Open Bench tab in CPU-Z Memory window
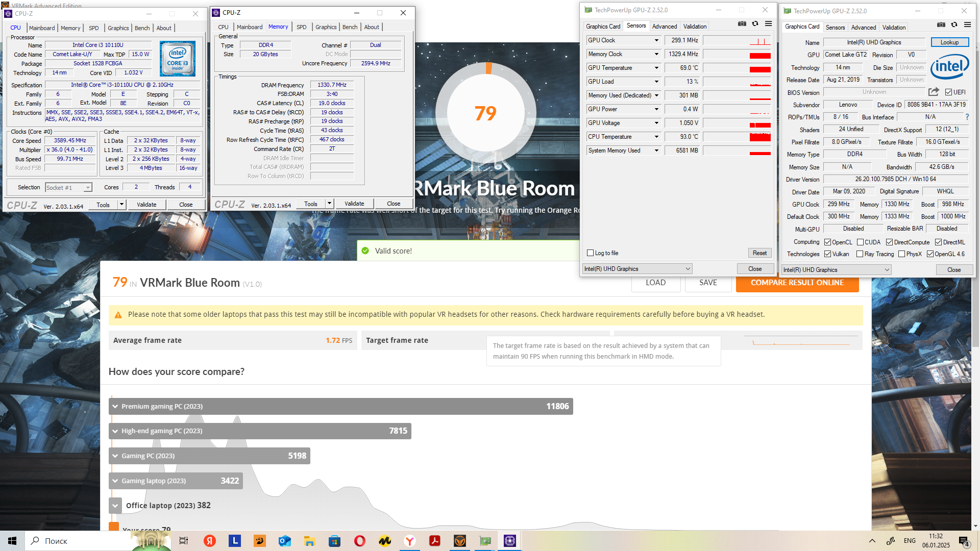 click(350, 27)
